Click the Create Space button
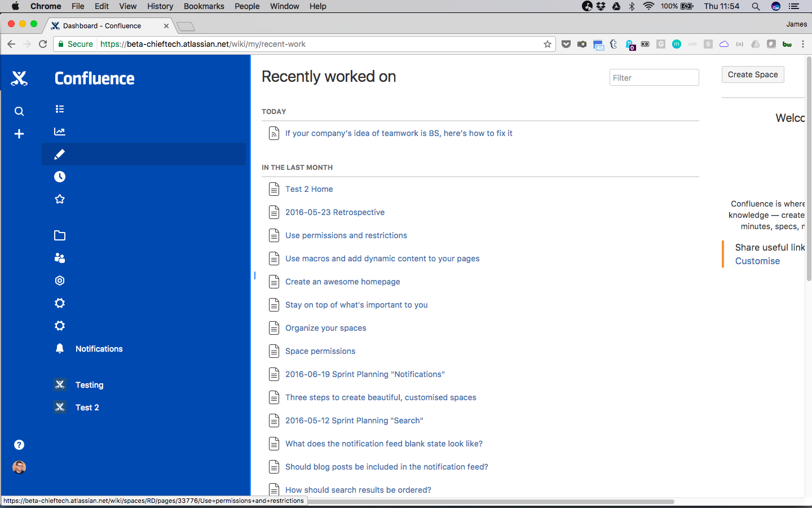 pos(753,75)
